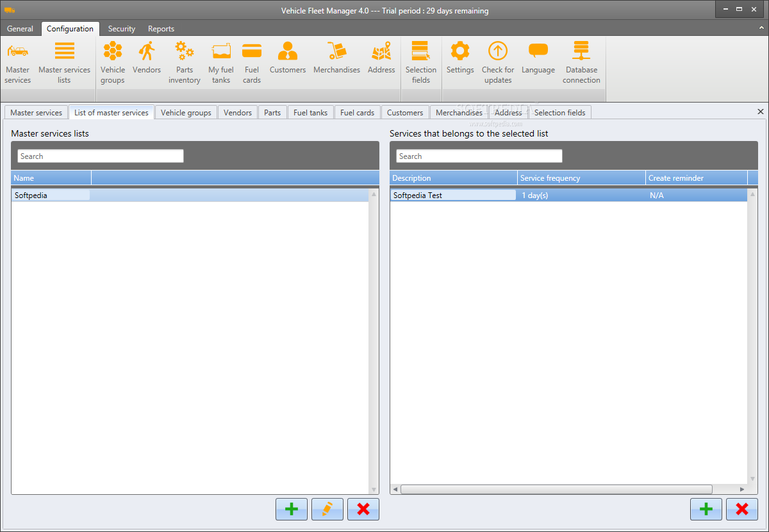Edit the selected master services list

coord(327,509)
